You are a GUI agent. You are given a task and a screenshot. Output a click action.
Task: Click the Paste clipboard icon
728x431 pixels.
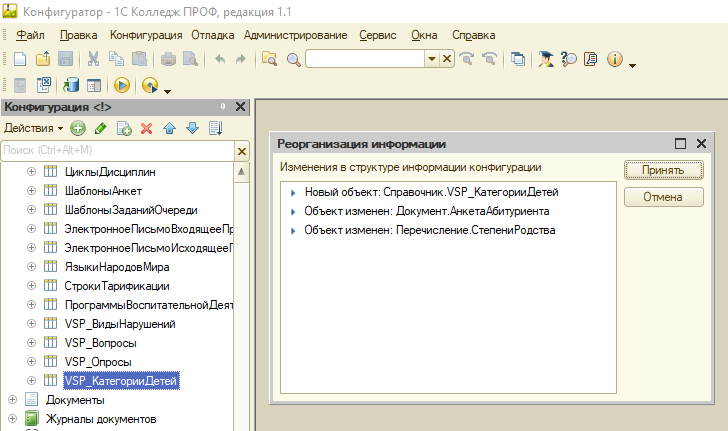(139, 59)
